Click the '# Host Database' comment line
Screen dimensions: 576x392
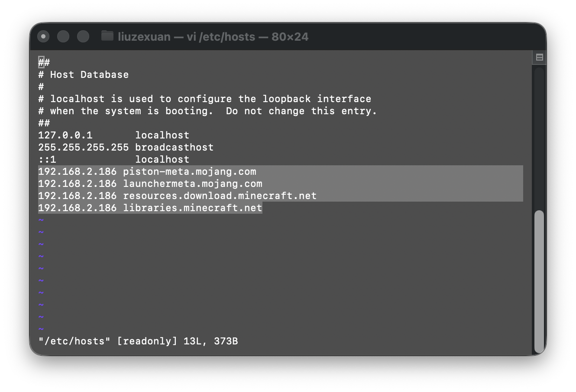point(84,74)
